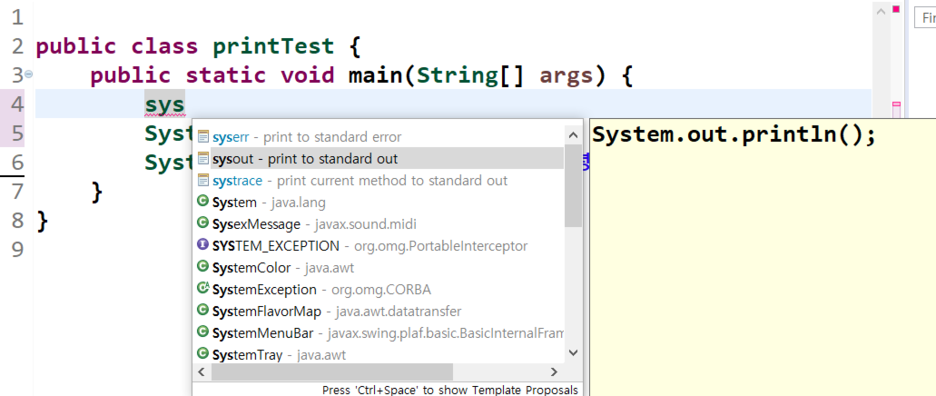The height and width of the screenshot is (396, 936).
Task: Click the SystemFlavorMap class icon
Action: [x=203, y=311]
